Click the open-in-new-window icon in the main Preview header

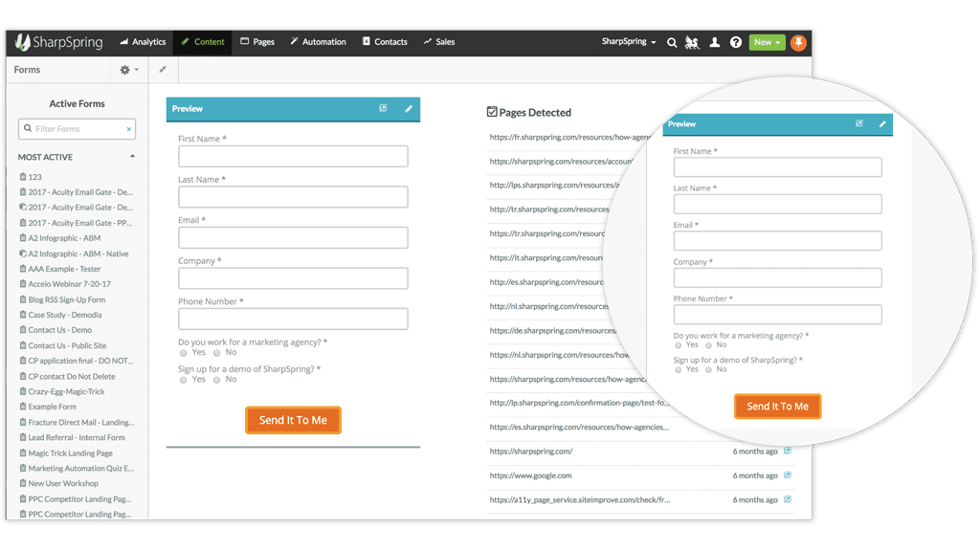coord(383,108)
